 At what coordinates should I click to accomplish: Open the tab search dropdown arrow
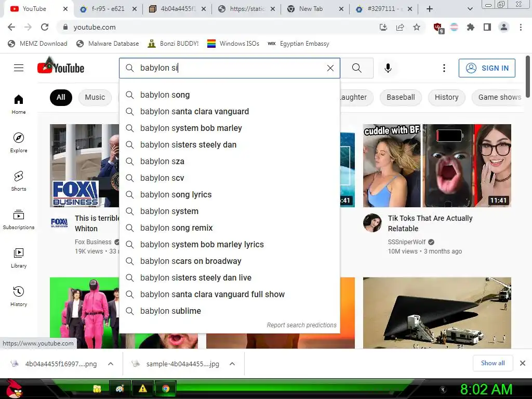click(x=470, y=9)
